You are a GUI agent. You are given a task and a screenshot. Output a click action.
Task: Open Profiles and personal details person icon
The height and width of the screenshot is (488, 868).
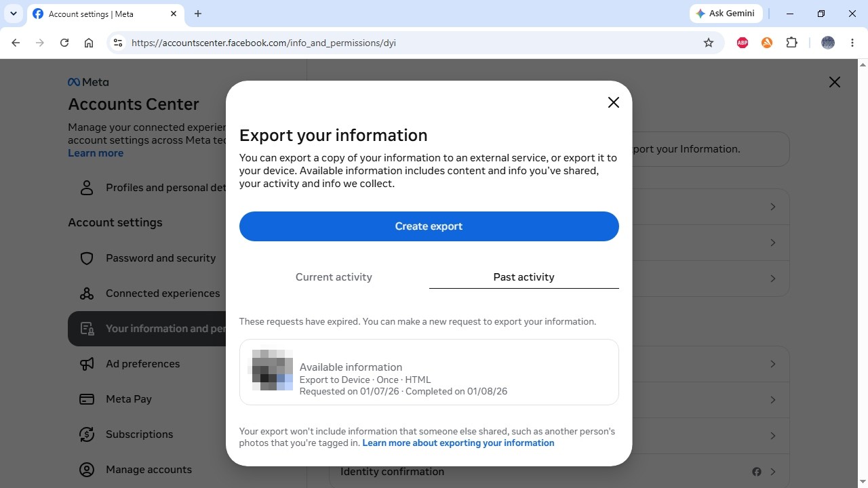(x=87, y=188)
